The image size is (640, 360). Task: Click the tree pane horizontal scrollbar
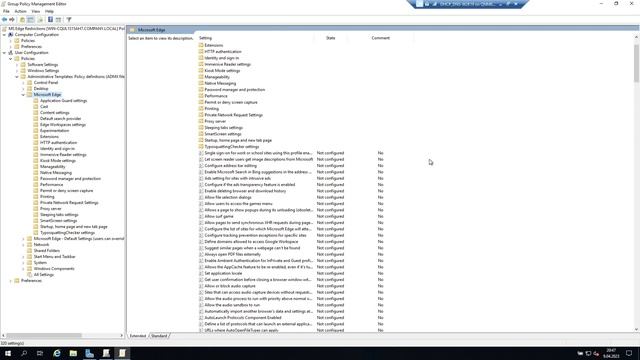tap(44, 336)
